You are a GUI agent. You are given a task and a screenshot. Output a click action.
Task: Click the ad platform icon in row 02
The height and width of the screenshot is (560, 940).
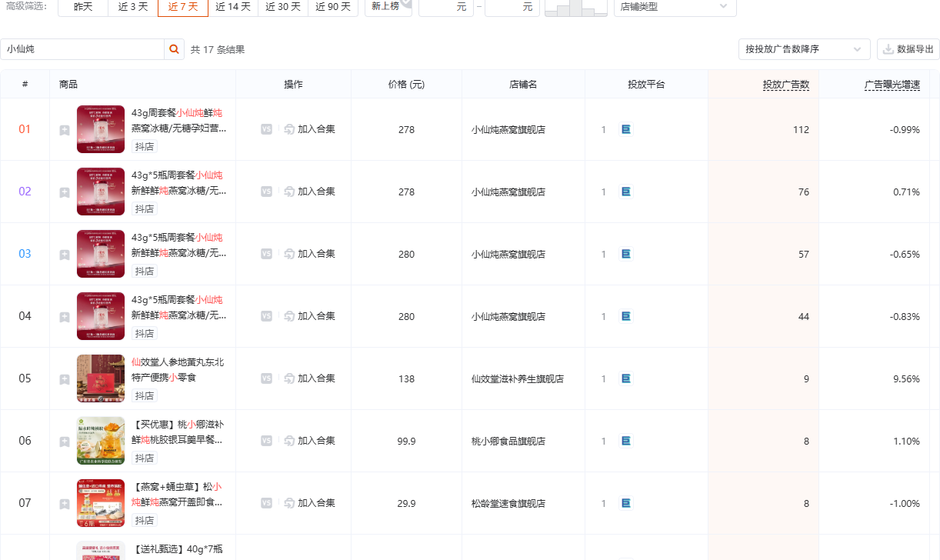point(626,192)
